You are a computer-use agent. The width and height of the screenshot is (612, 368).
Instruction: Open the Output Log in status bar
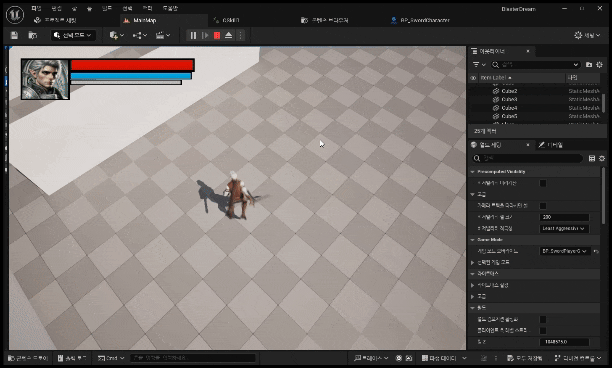pyautogui.click(x=72, y=358)
